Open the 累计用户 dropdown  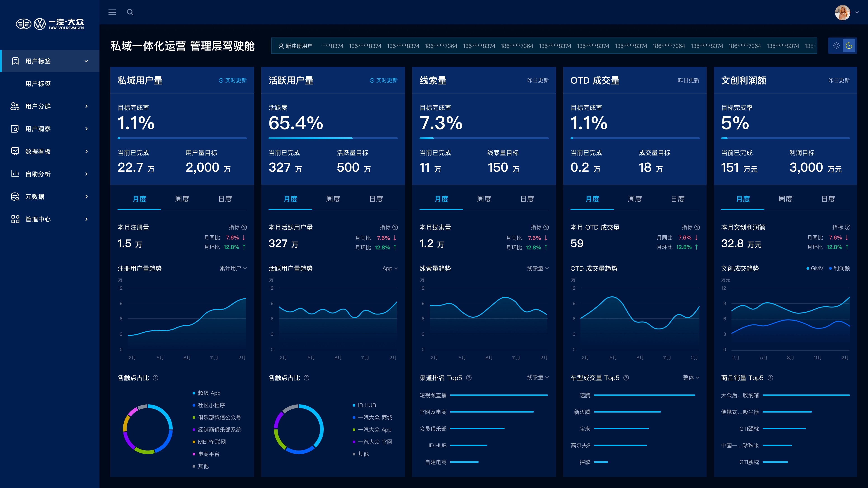tap(233, 268)
